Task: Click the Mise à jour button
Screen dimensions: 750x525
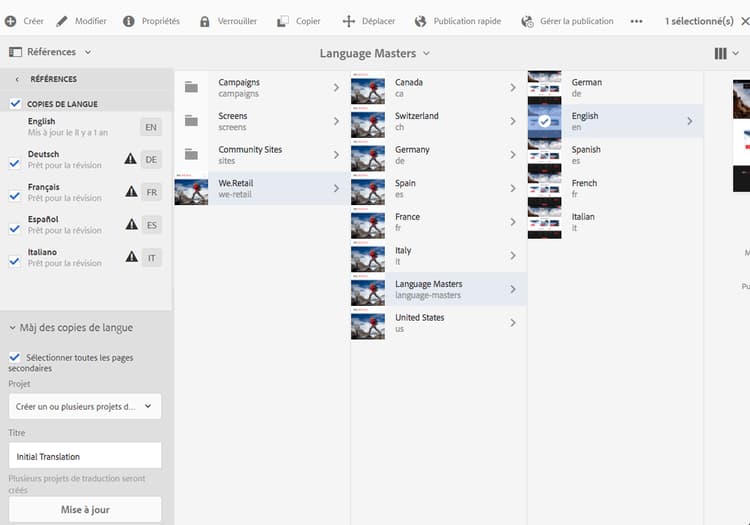Action: pyautogui.click(x=85, y=509)
